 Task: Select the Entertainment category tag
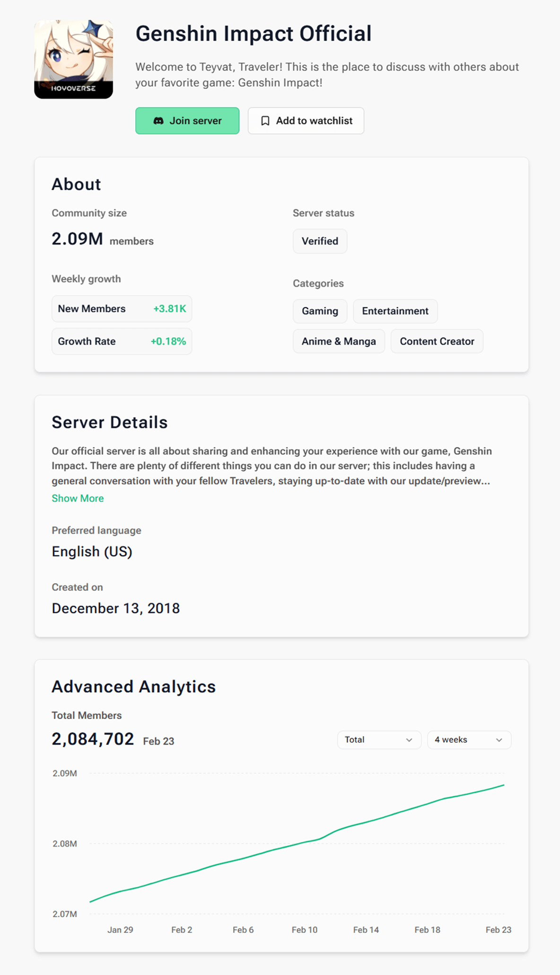tap(395, 311)
